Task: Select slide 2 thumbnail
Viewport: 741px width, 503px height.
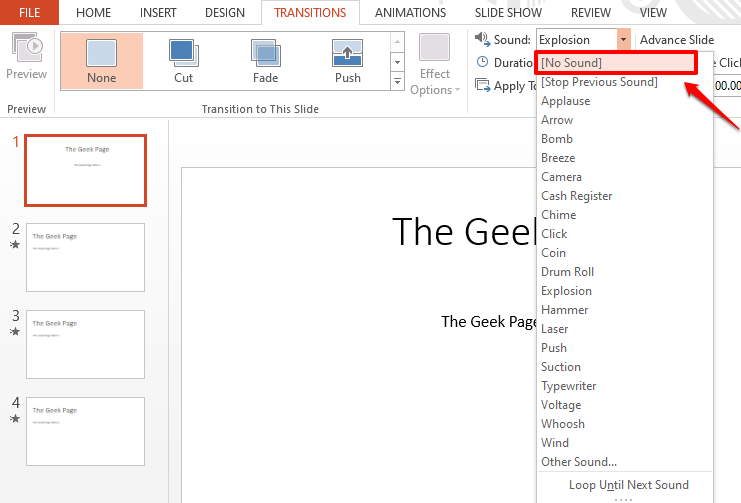Action: [x=86, y=258]
